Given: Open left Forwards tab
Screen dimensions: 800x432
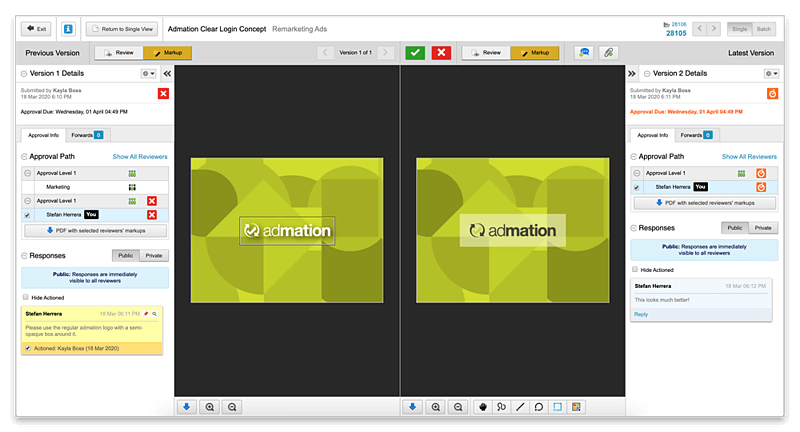Looking at the screenshot, I should click(x=87, y=135).
